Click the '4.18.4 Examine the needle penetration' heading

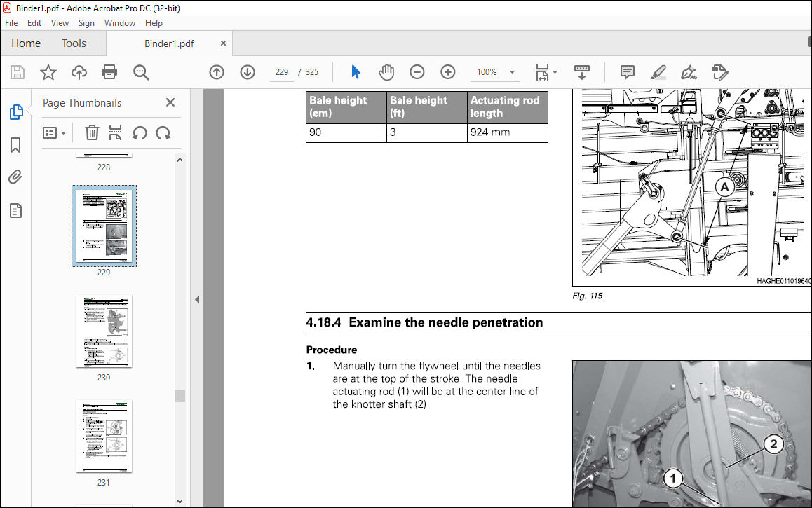tap(424, 322)
